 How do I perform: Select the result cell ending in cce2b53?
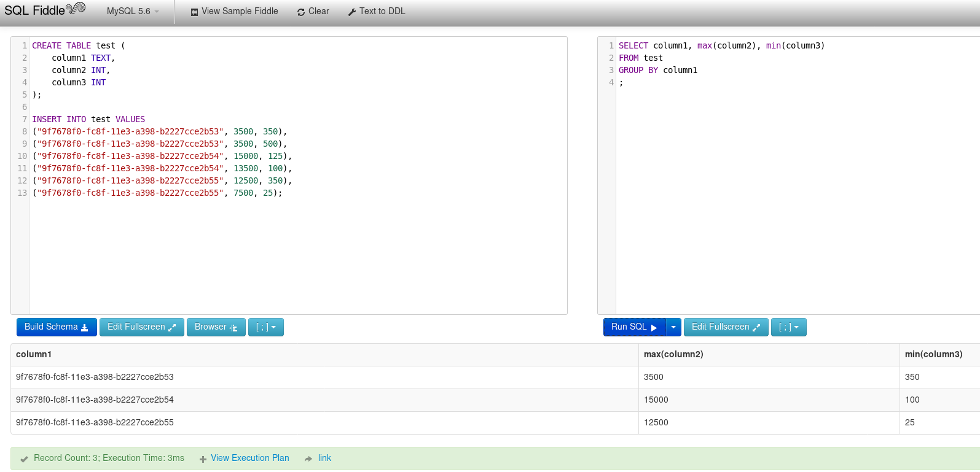click(324, 377)
